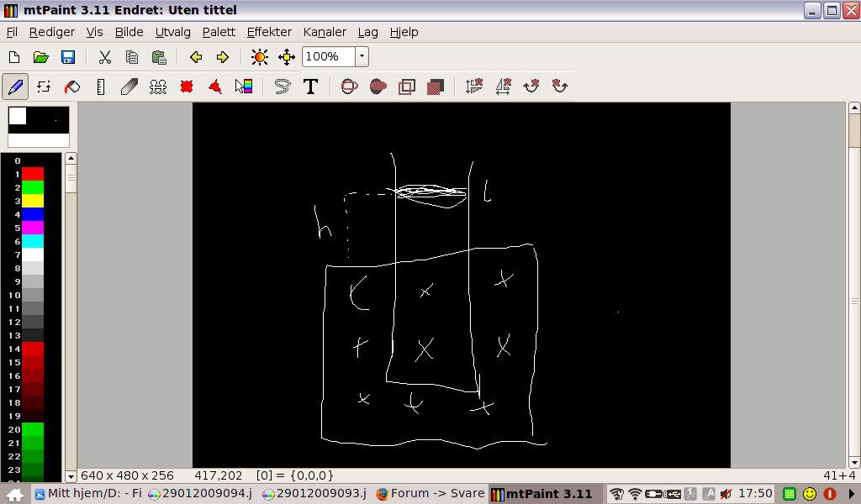Click canvas vertical scrollbar down arrow
Screen dimensions: 861x504
point(854,462)
